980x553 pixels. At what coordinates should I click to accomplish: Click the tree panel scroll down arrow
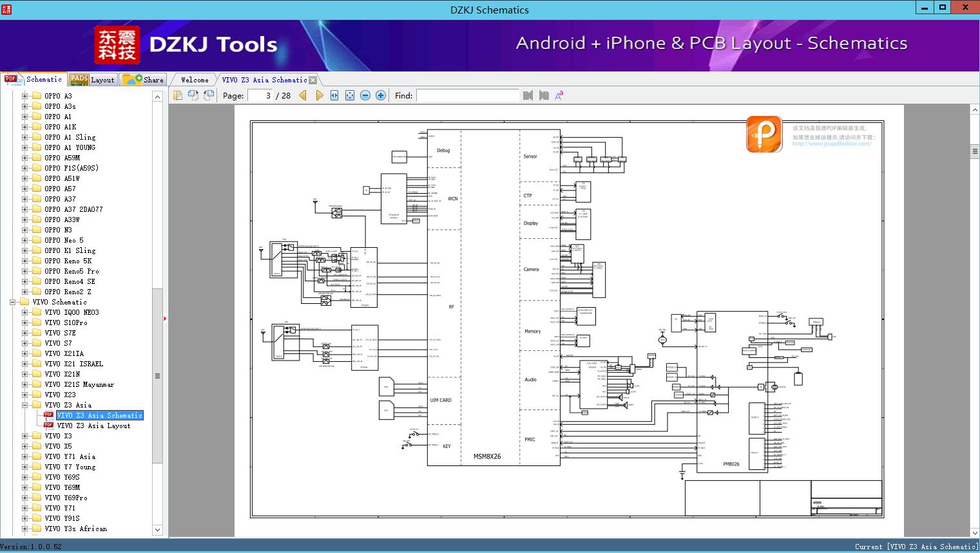157,530
